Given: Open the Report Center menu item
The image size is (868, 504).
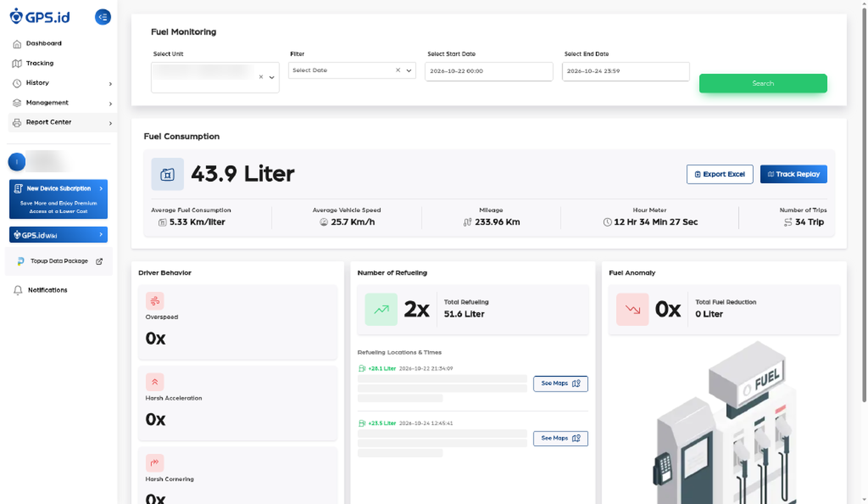Looking at the screenshot, I should coord(62,123).
